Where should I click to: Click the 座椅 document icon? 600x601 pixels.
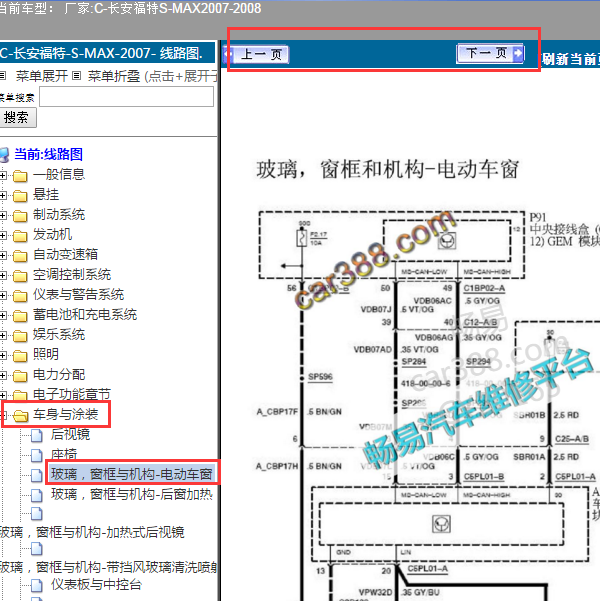36,455
